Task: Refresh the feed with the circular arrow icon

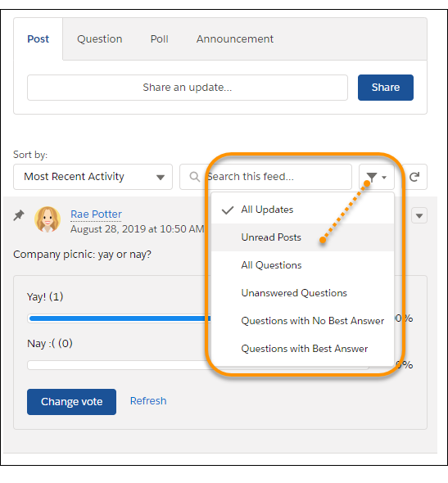Action: pyautogui.click(x=414, y=177)
